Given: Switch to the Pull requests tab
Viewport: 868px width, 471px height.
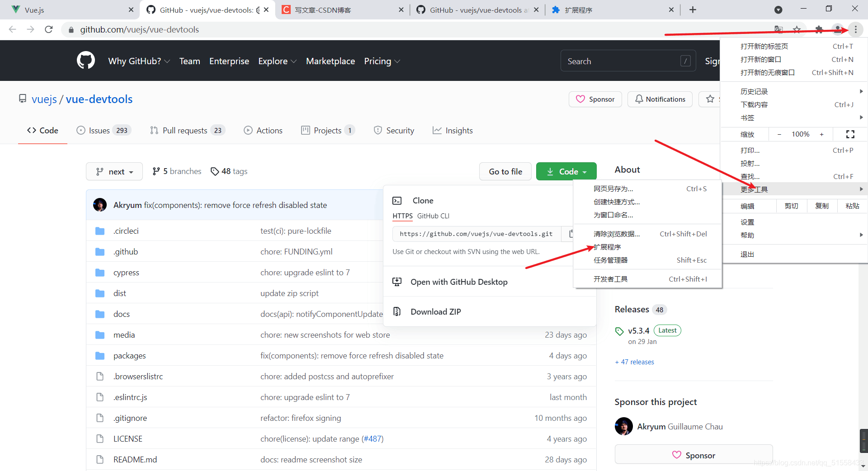Looking at the screenshot, I should point(187,131).
